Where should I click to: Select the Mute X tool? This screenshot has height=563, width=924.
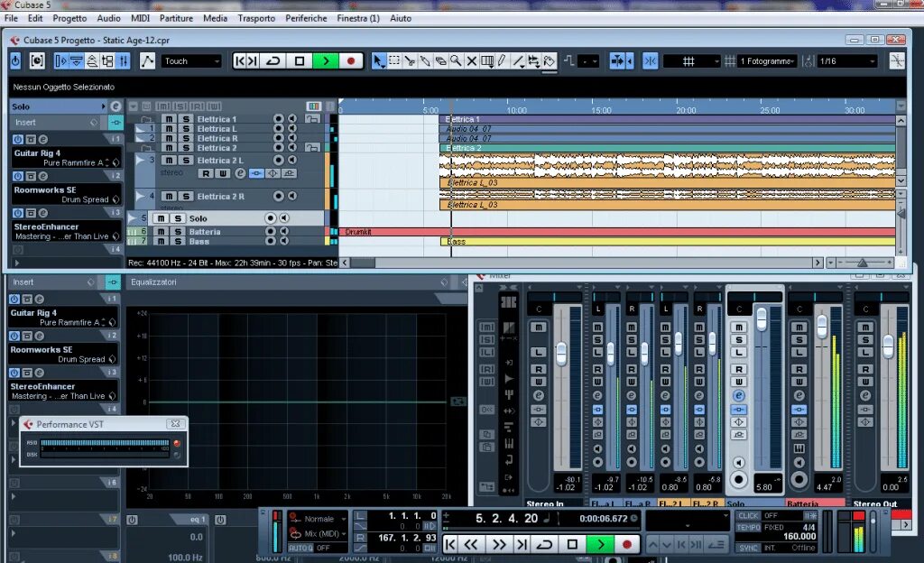(x=471, y=60)
